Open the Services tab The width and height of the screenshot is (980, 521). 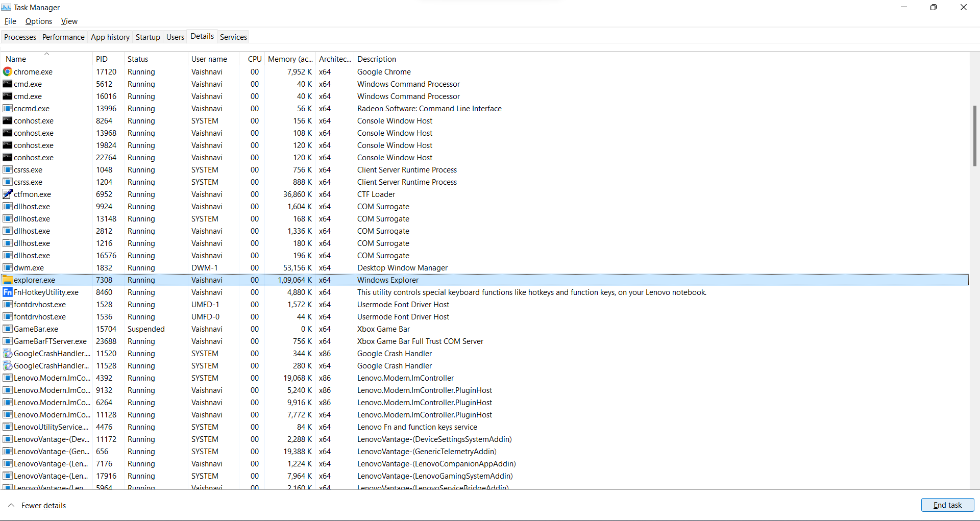click(x=233, y=37)
